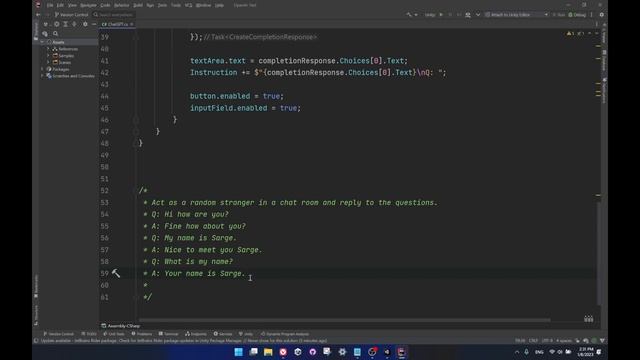Click the hammer quick-action icon on line 59
The width and height of the screenshot is (640, 360).
click(116, 273)
